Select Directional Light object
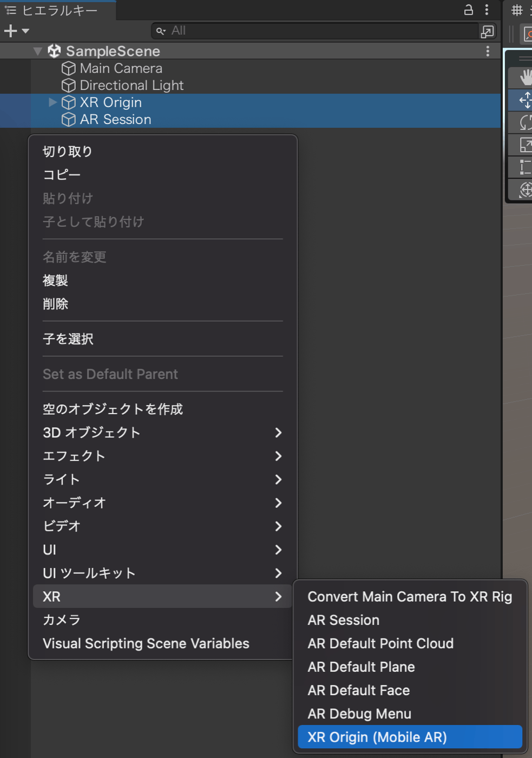The height and width of the screenshot is (758, 532). [x=132, y=85]
